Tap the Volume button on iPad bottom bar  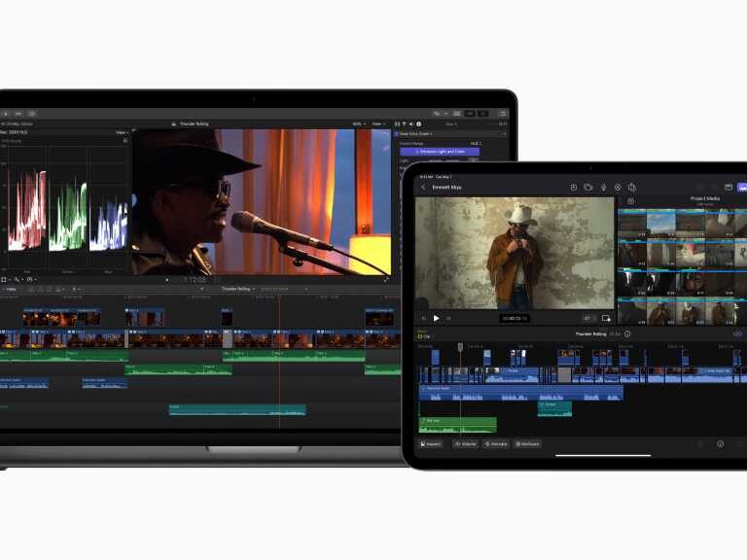[466, 443]
